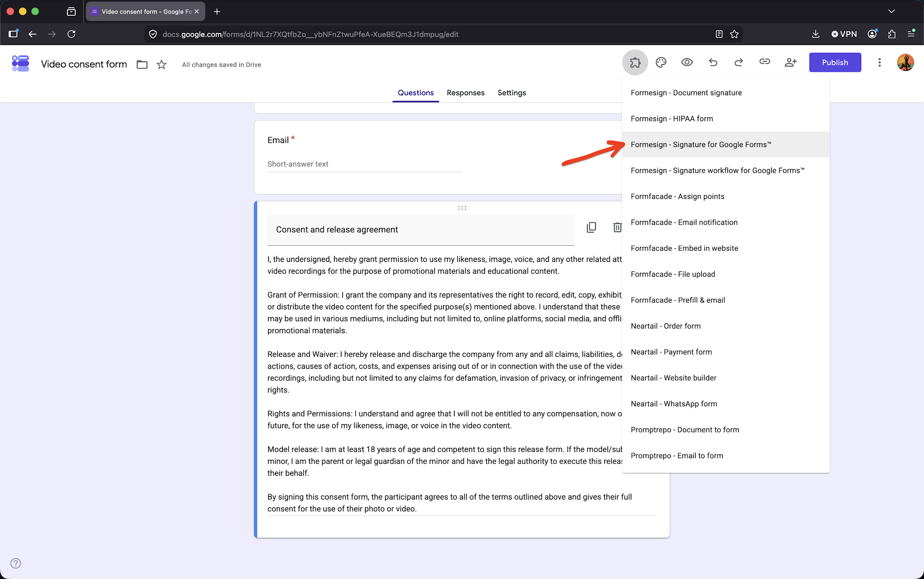The width and height of the screenshot is (924, 579).
Task: Duplicate the Consent and release item
Action: coord(591,227)
